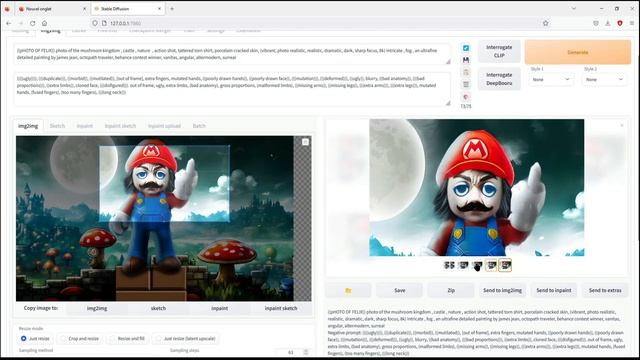The height and width of the screenshot is (360, 640).
Task: Click the Interrogate DeepBooru button
Action: click(x=499, y=79)
